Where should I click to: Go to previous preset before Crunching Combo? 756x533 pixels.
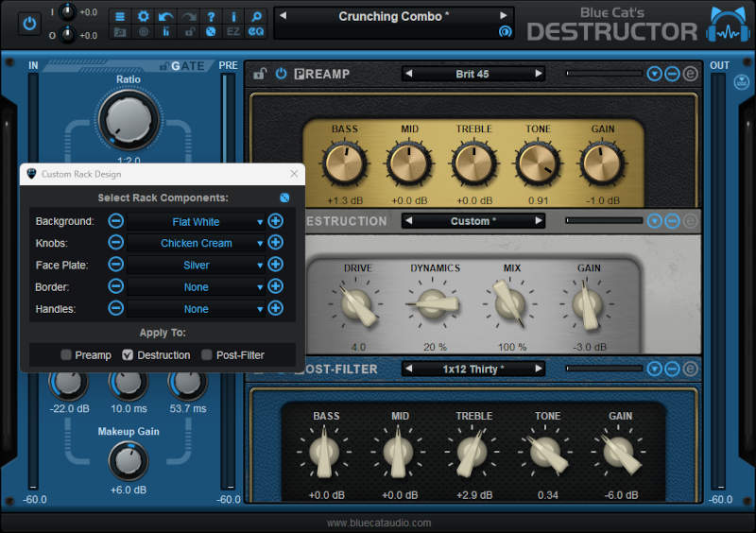[x=283, y=15]
